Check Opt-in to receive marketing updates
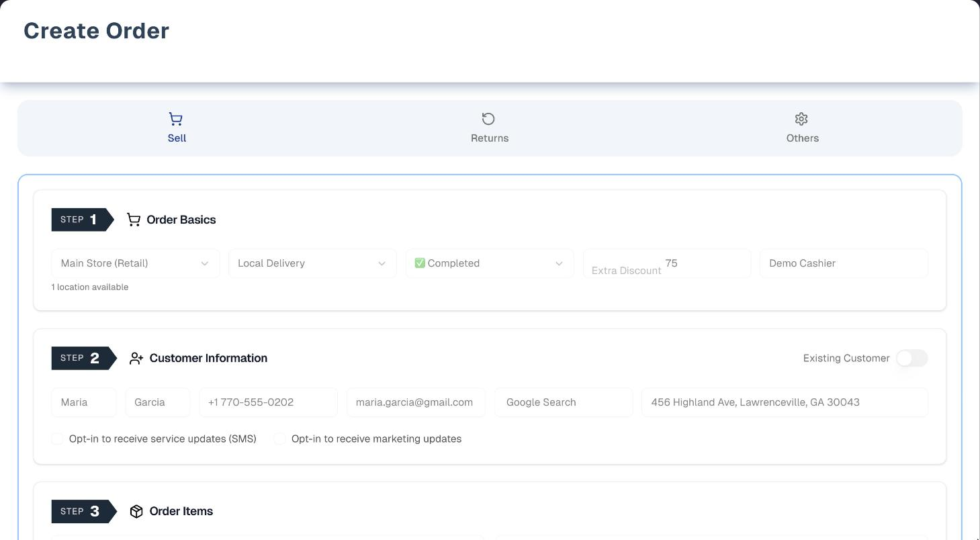The image size is (980, 540). [x=279, y=439]
